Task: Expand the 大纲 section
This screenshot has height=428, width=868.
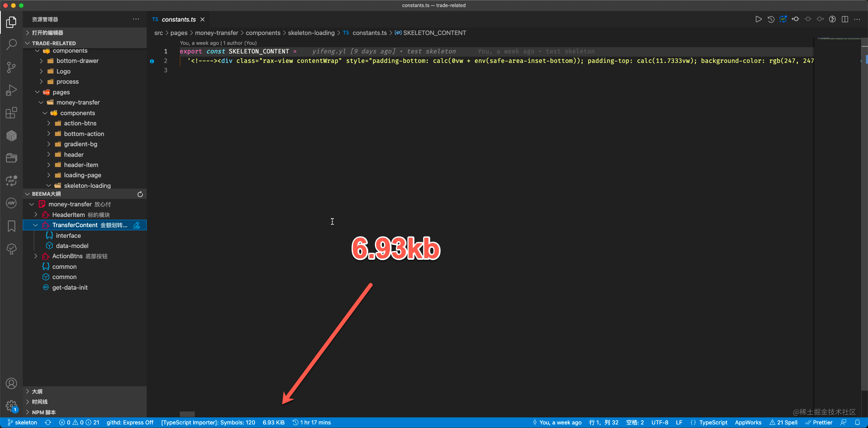Action: tap(85, 391)
